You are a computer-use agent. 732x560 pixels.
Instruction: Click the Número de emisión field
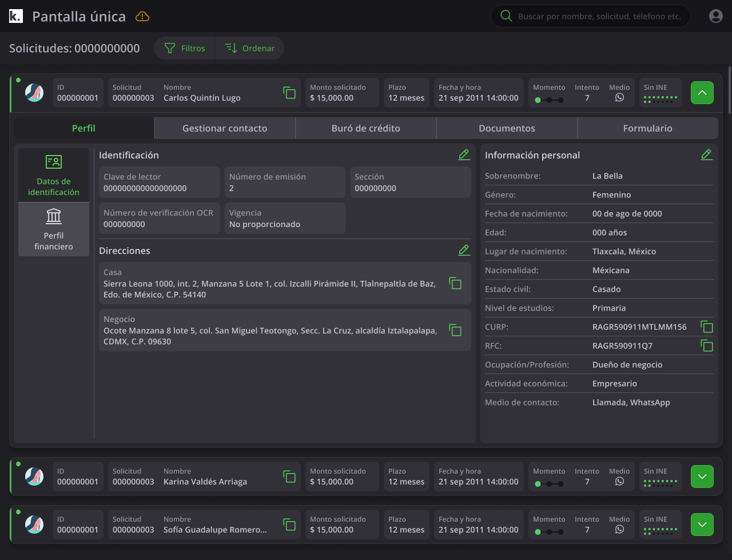(285, 182)
